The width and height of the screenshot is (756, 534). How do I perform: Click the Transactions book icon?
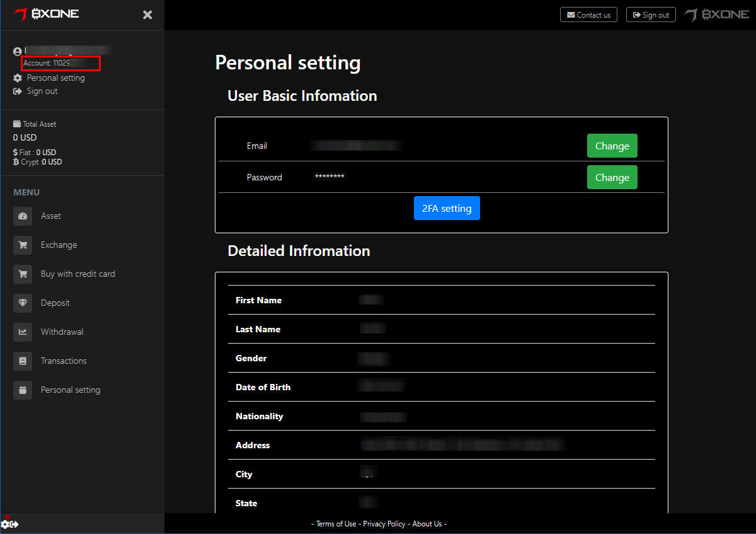23,361
